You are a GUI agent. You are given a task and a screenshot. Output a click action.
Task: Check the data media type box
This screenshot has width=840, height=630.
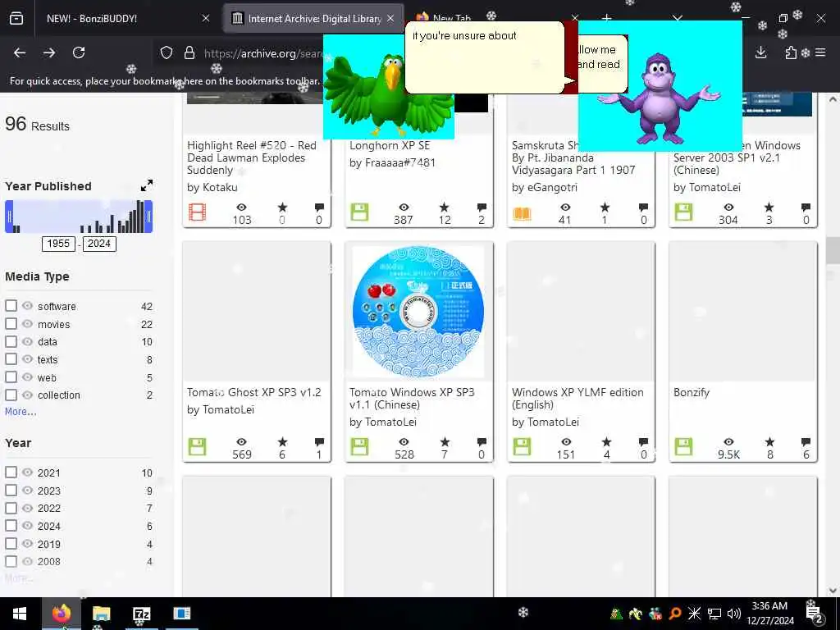point(11,341)
